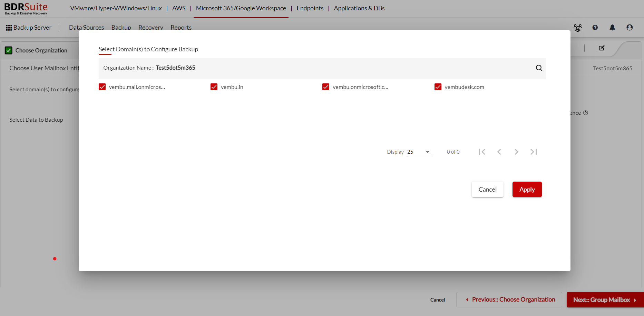
Task: Open the help question mark icon
Action: [x=595, y=28]
